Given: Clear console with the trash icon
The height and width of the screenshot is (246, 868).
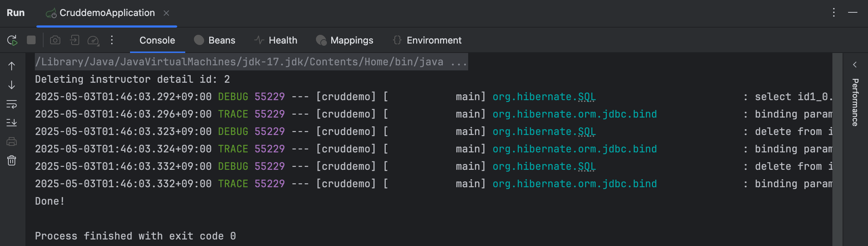Looking at the screenshot, I should click(x=12, y=160).
